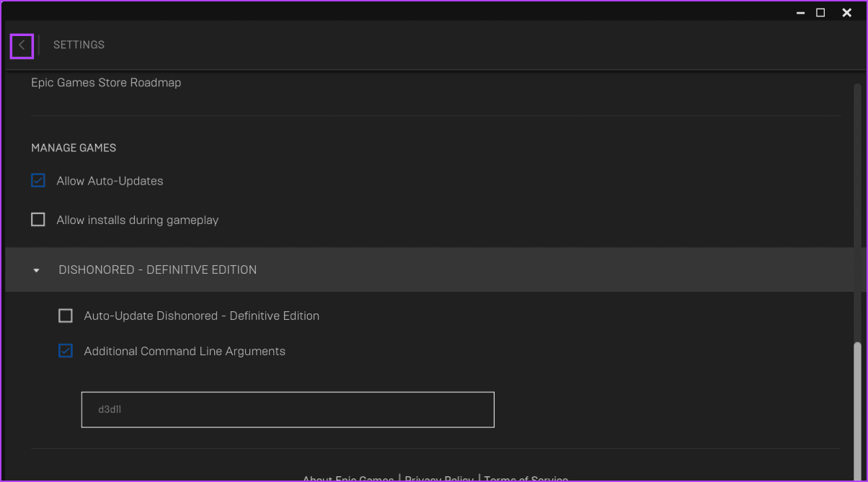Click the command line arguments input field
The width and height of the screenshot is (868, 482).
pos(288,409)
